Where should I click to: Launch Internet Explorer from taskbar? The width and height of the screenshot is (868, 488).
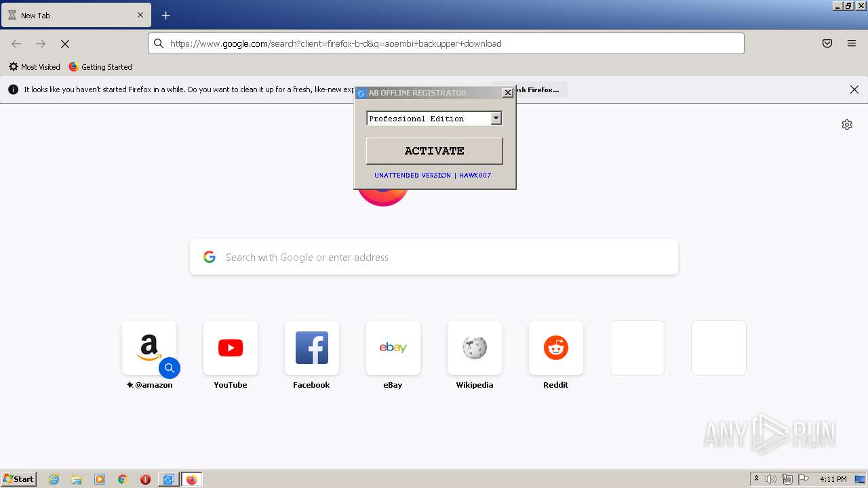click(54, 479)
